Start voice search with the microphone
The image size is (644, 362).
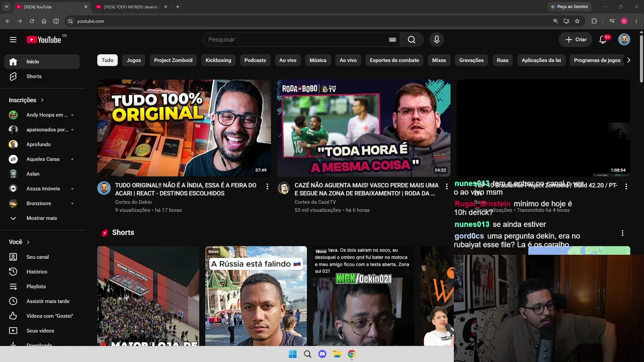click(437, 40)
